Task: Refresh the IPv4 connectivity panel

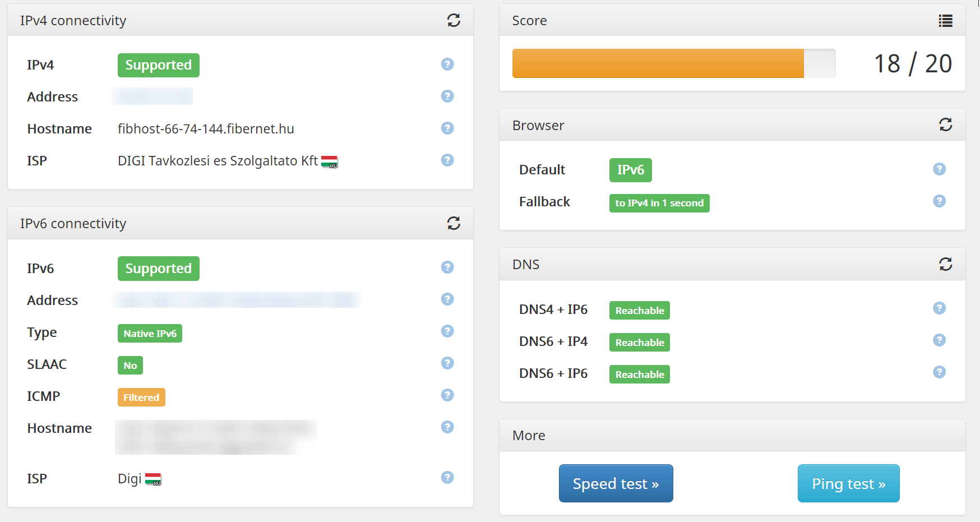Action: [x=454, y=20]
